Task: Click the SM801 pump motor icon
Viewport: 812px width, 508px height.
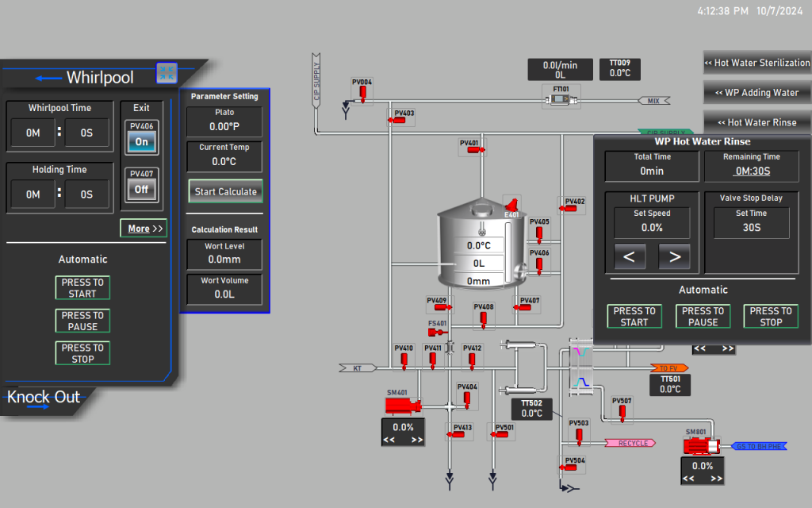Action: (702, 445)
